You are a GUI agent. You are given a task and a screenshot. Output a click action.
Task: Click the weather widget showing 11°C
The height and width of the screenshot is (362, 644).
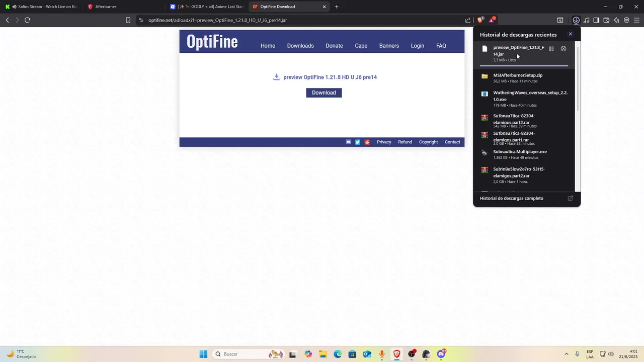[x=21, y=354]
